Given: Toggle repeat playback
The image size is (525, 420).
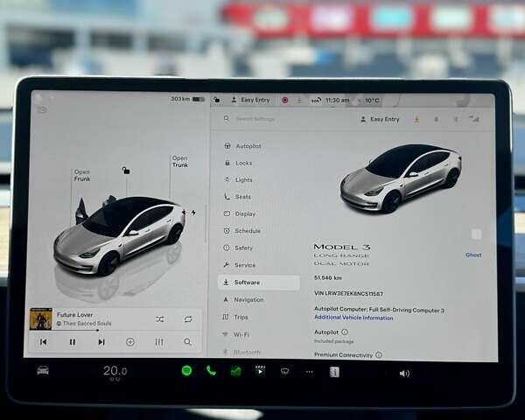Looking at the screenshot, I should point(188,319).
